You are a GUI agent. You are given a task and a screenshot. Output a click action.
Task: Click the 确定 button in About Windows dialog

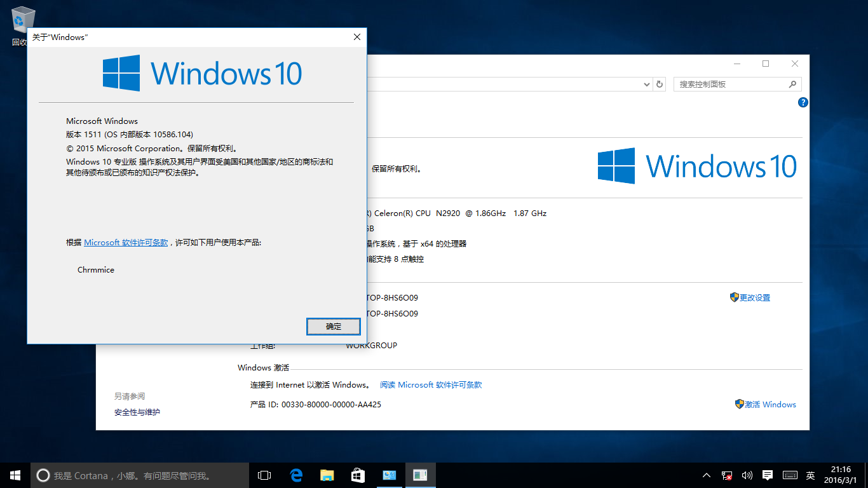[x=334, y=327]
